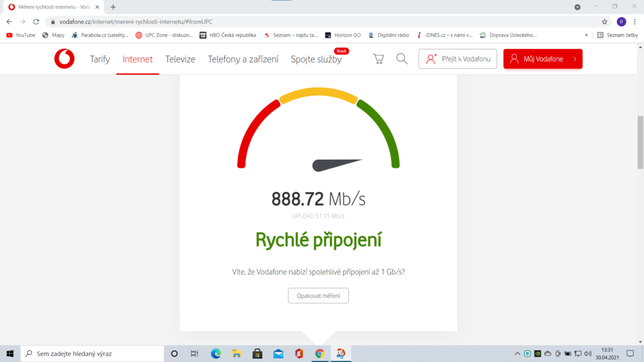Open site search magnifier

tap(402, 59)
